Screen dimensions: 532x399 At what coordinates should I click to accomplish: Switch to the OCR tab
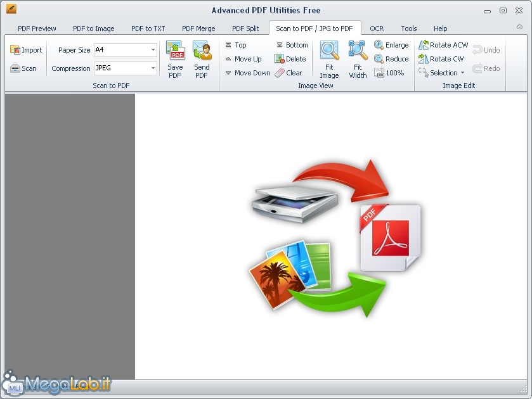(377, 28)
